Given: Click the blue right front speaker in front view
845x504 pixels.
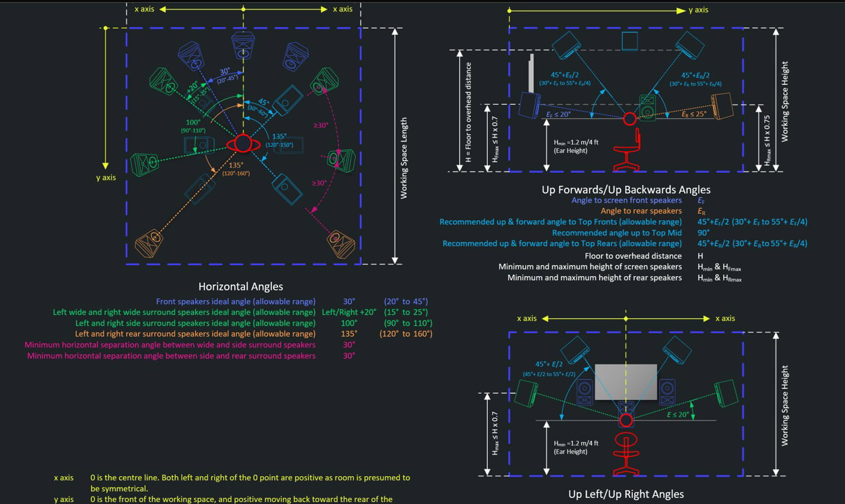Looking at the screenshot, I should [x=667, y=394].
